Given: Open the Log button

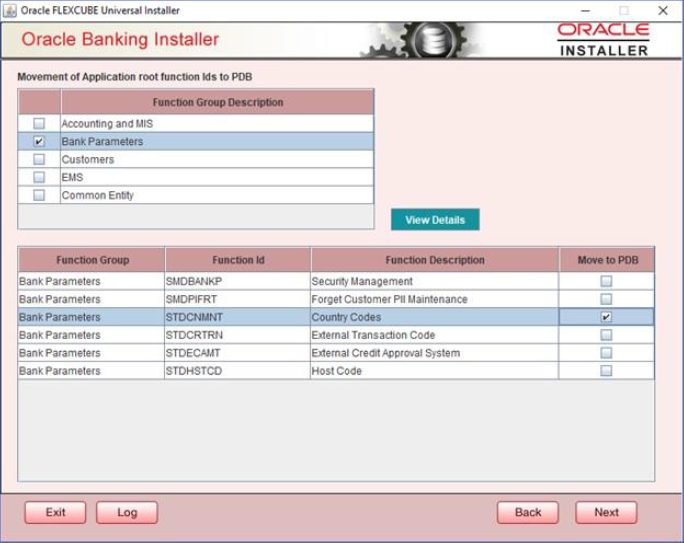Looking at the screenshot, I should 127,512.
